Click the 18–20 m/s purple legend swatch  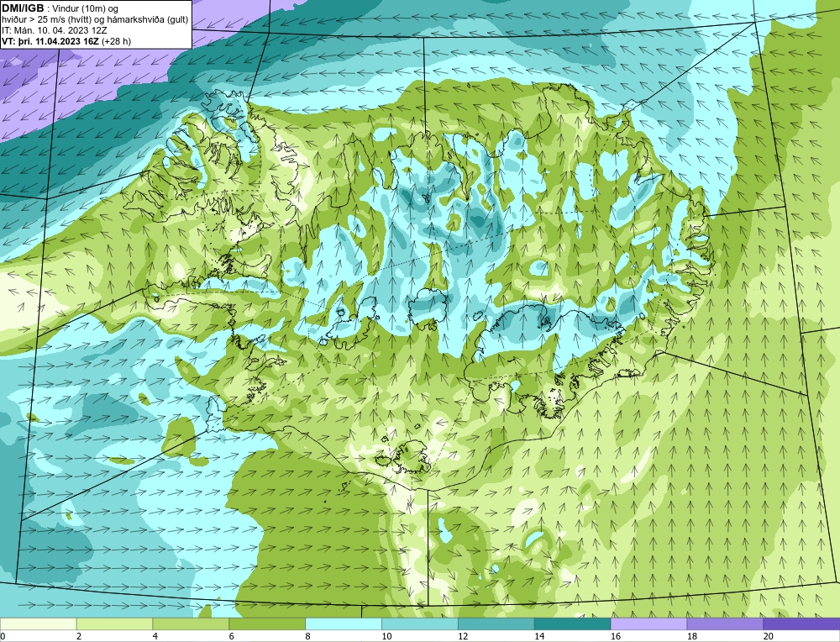coord(726,624)
